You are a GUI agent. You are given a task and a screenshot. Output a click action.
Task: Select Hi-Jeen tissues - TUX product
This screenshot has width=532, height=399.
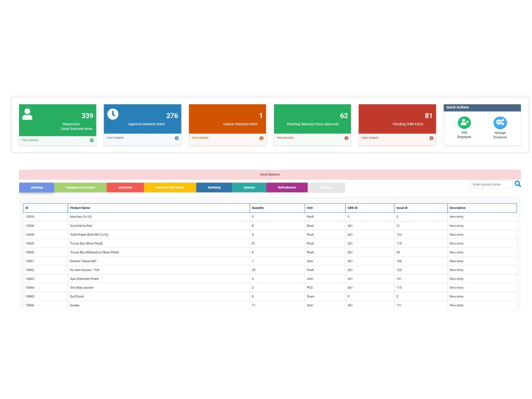point(85,270)
